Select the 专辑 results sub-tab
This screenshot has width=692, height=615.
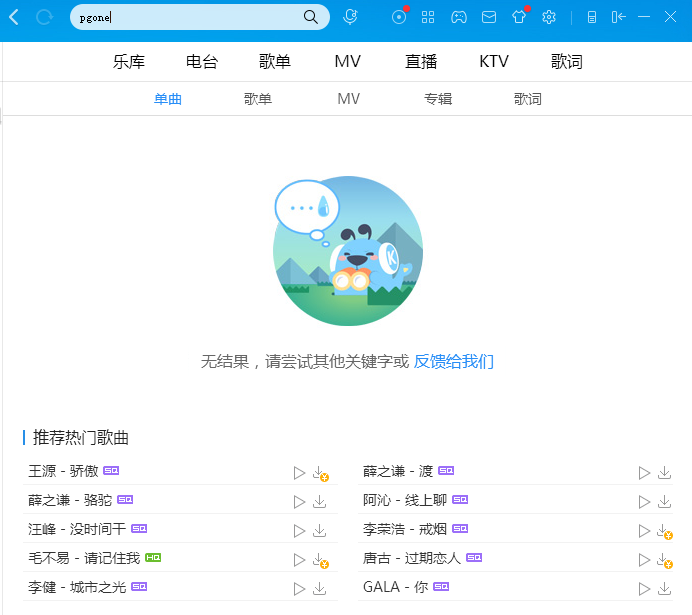(x=438, y=99)
